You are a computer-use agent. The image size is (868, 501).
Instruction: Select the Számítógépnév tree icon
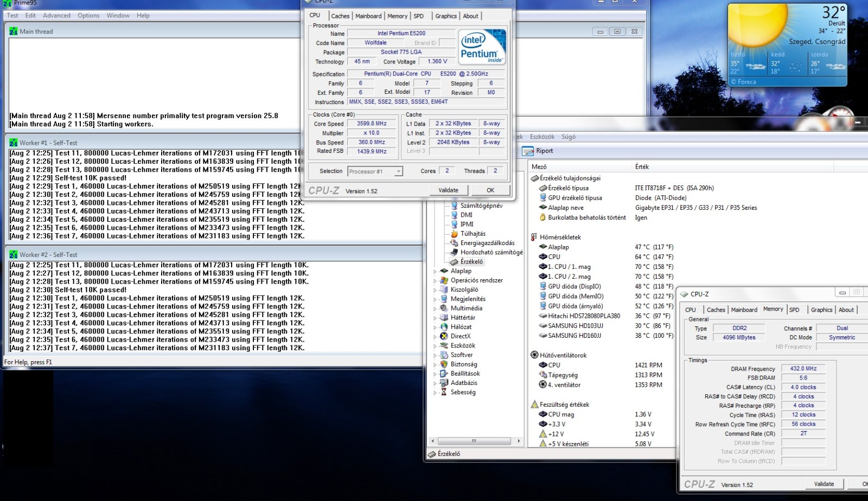click(455, 205)
